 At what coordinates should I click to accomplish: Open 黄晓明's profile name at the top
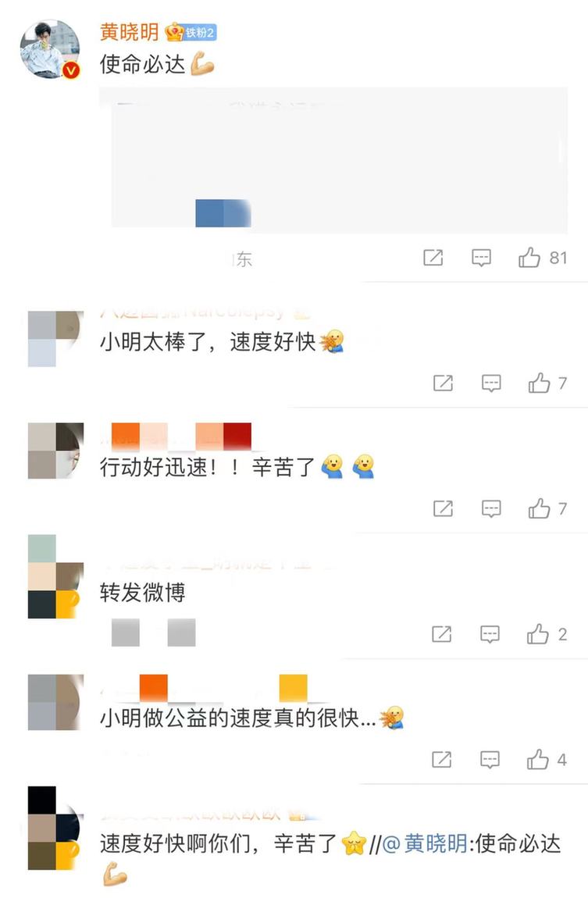[130, 31]
